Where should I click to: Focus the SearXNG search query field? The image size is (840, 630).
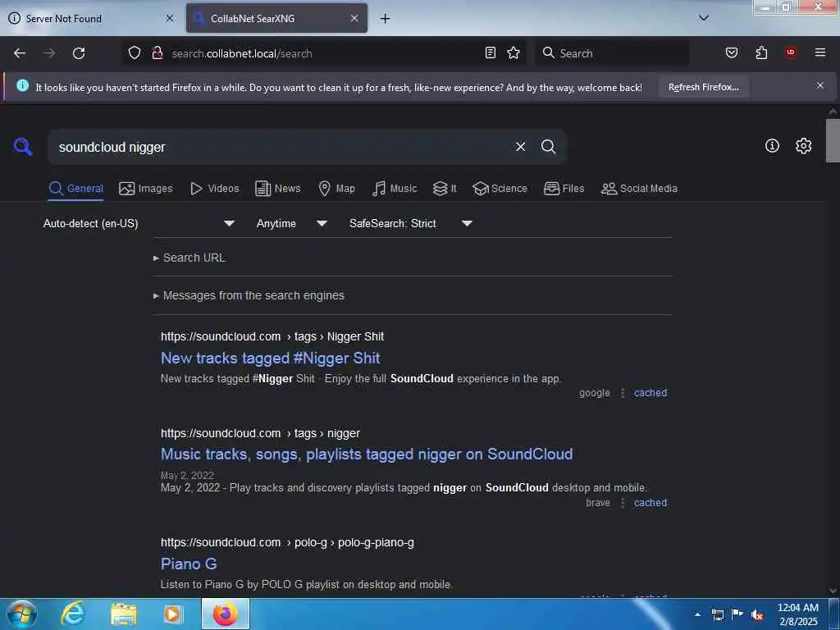[282, 147]
